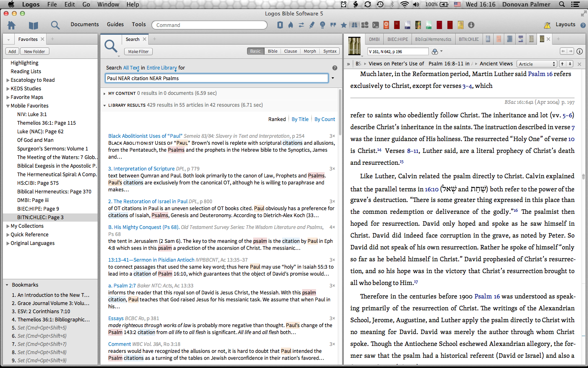Expand the Quick Reference folder
Image resolution: width=588 pixels, height=368 pixels.
point(8,235)
